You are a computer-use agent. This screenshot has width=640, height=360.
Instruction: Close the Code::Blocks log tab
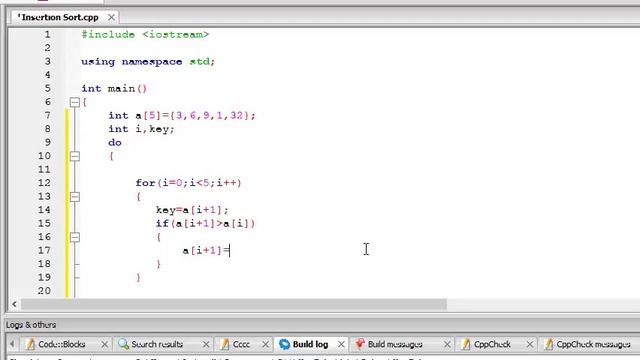click(x=104, y=344)
